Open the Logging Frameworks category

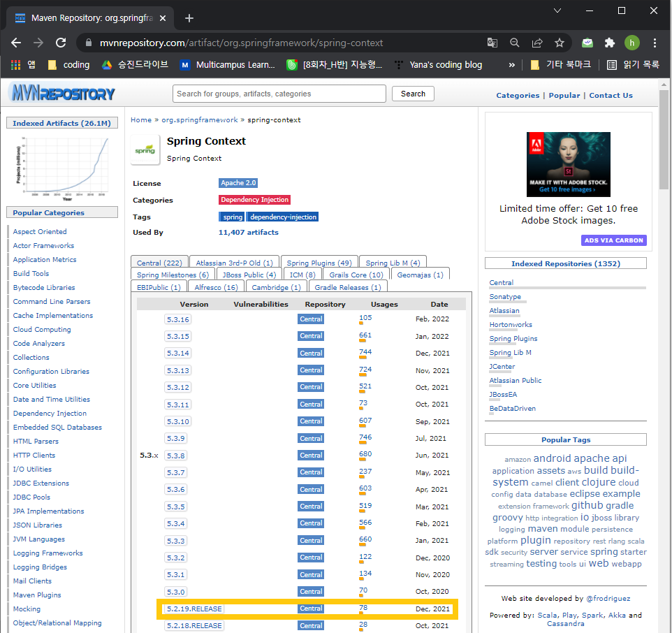point(48,553)
